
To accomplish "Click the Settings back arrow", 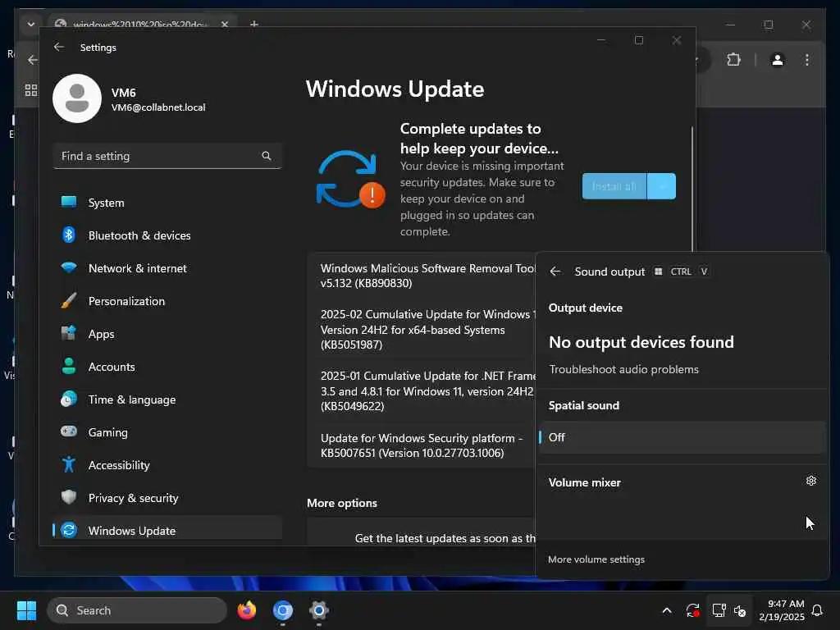I will 59,47.
